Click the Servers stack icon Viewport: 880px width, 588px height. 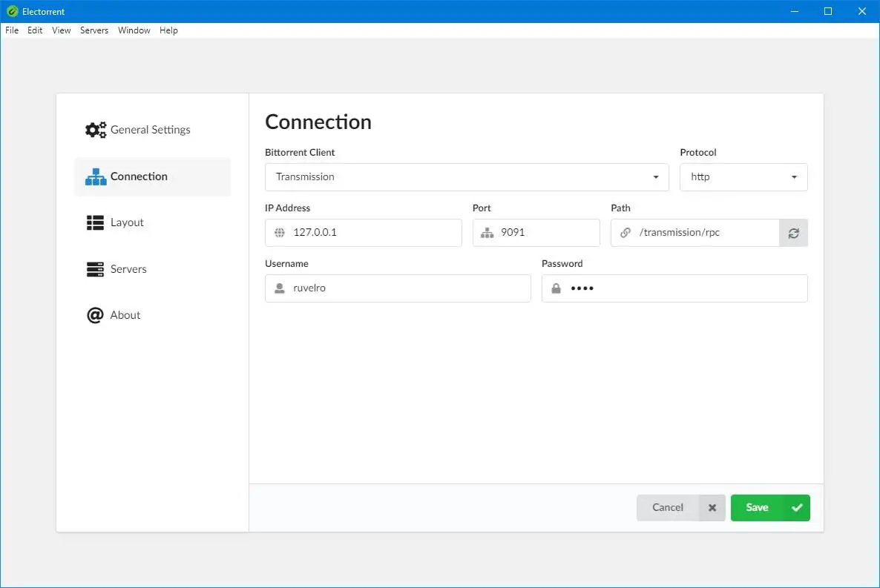click(x=96, y=269)
